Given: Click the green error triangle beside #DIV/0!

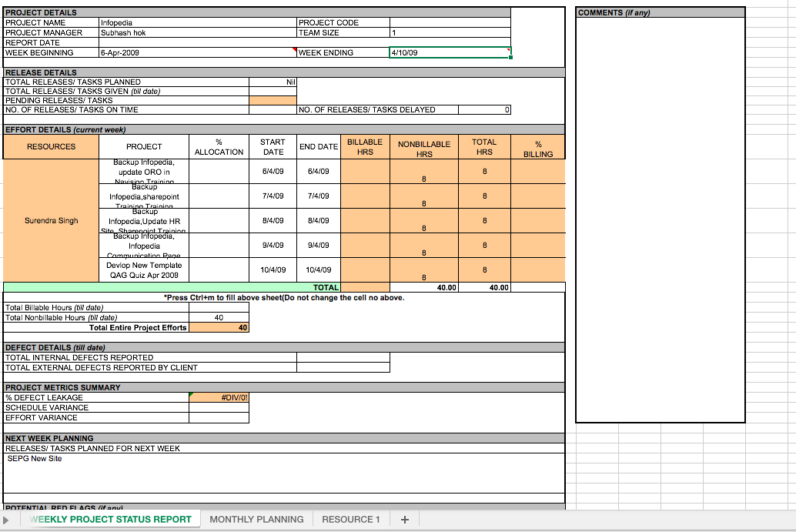Looking at the screenshot, I should tap(191, 395).
